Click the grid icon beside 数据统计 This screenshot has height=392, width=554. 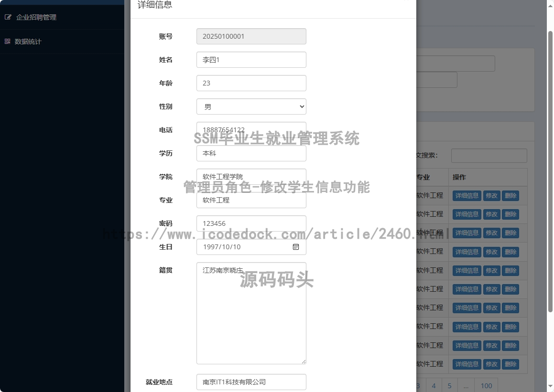click(8, 41)
